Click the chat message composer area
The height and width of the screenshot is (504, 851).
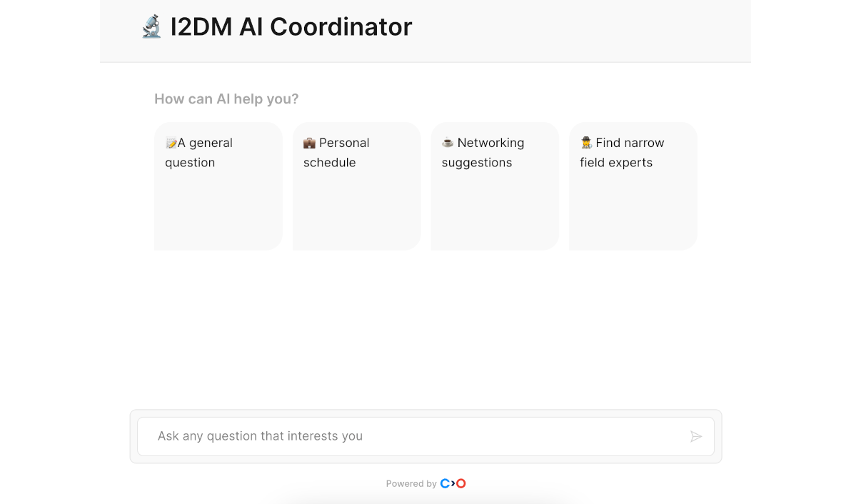[425, 436]
